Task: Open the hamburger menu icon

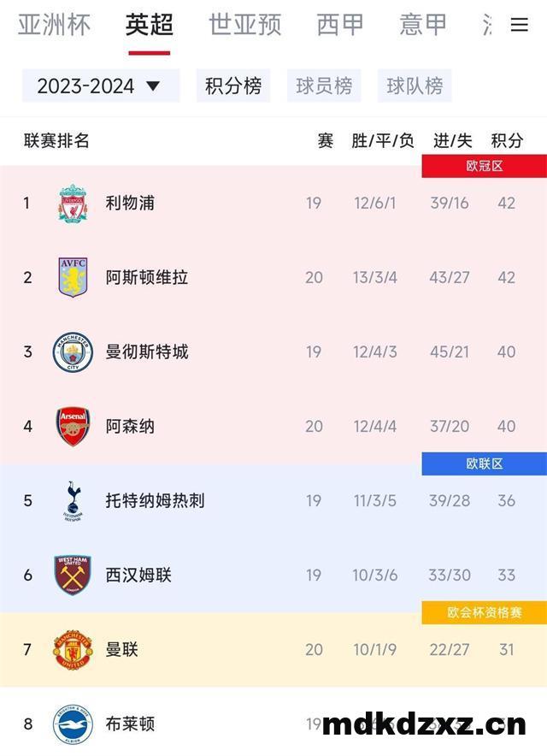Action: pos(519,25)
